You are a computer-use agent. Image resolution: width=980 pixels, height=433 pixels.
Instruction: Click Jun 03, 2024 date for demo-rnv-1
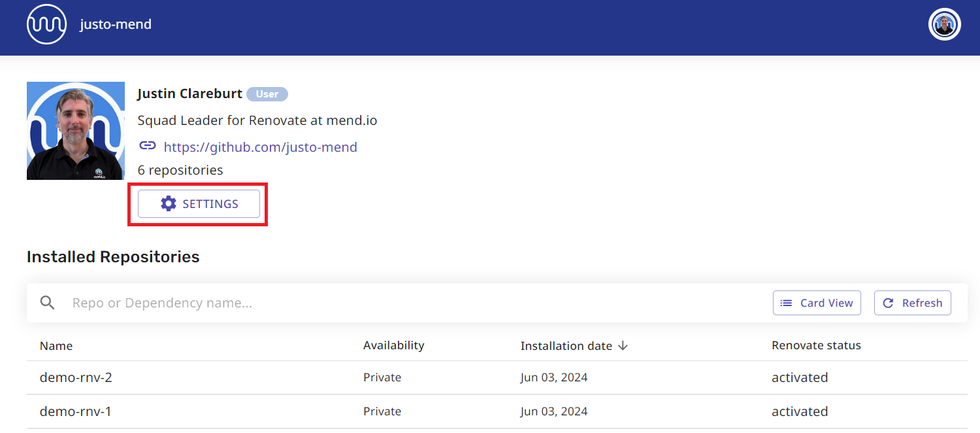tap(554, 411)
